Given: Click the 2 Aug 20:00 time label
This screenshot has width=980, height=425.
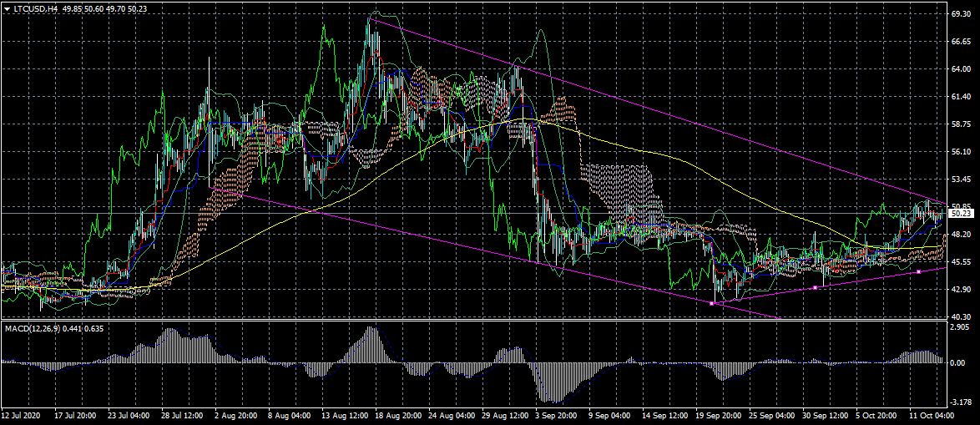Looking at the screenshot, I should [x=235, y=415].
